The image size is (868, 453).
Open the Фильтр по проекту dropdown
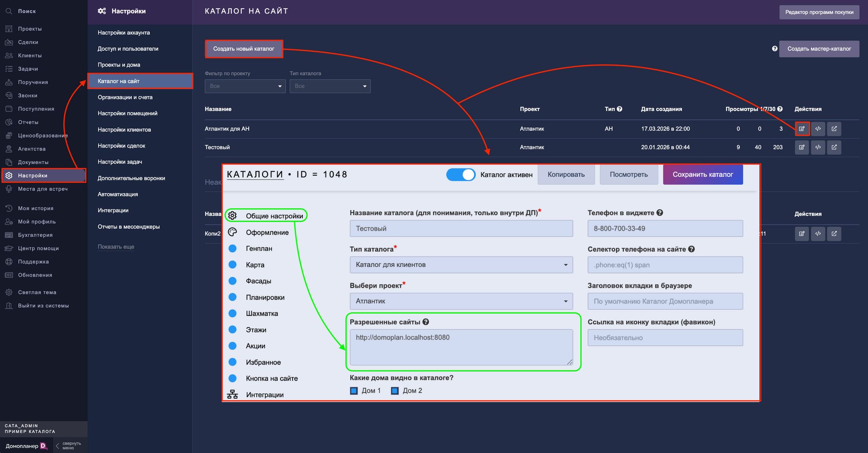[245, 87]
